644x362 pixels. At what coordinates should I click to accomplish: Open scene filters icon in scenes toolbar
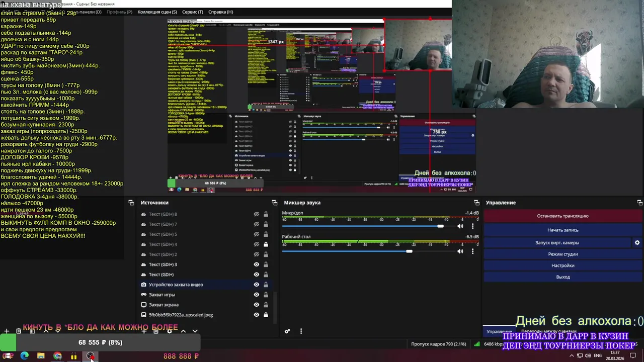pos(32,331)
